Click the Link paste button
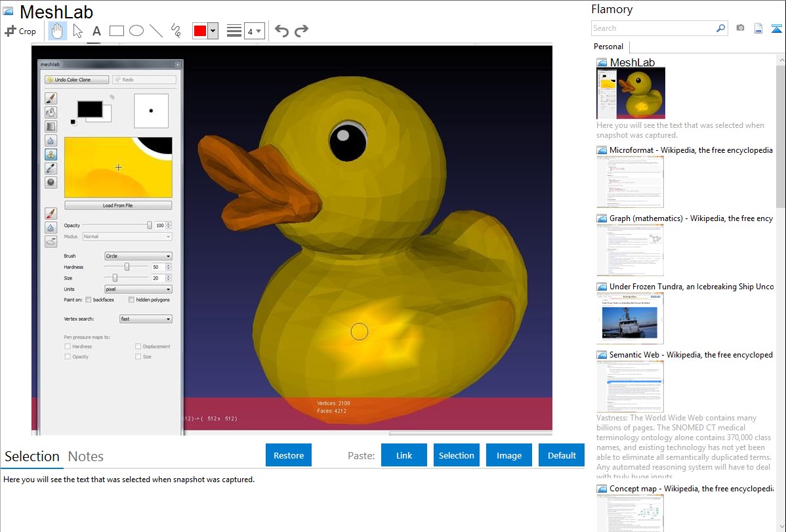 pyautogui.click(x=404, y=455)
